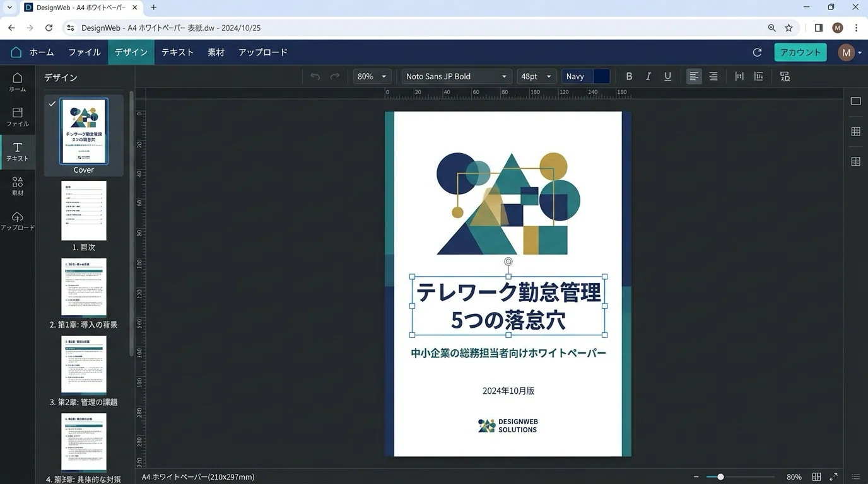Click the grid icon in right panel
This screenshot has height=484, width=868.
coord(856,132)
